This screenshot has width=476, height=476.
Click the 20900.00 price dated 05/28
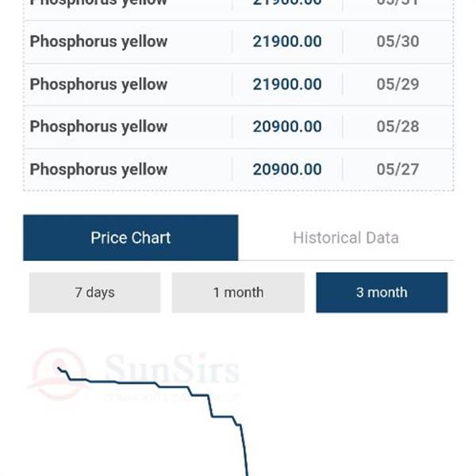coord(287,126)
